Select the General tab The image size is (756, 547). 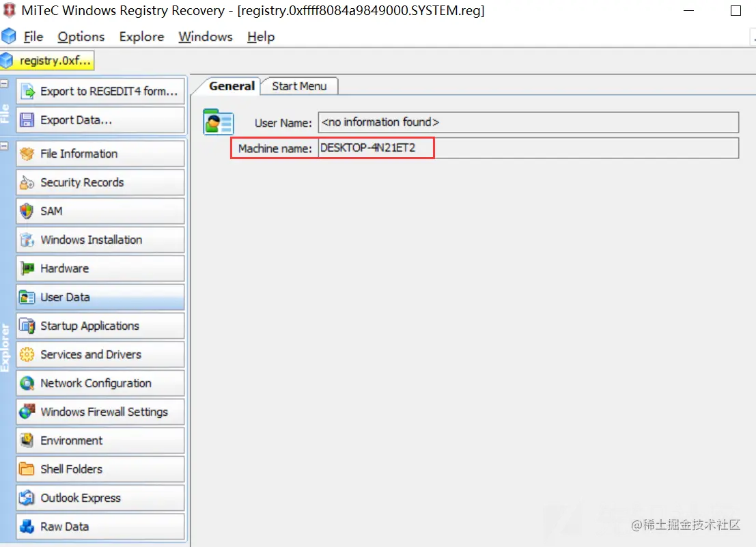[x=232, y=86]
